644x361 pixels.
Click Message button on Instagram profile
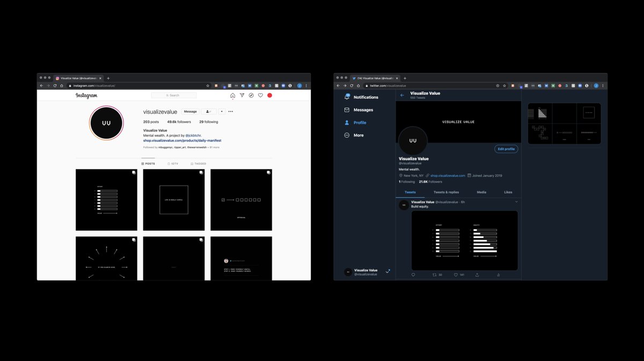(x=190, y=112)
